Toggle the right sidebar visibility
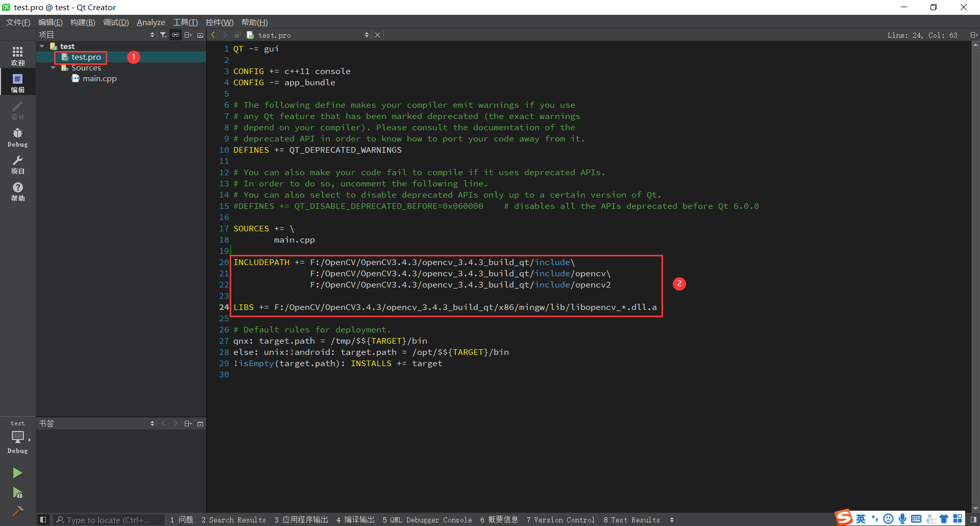This screenshot has height=526, width=980. [973, 519]
